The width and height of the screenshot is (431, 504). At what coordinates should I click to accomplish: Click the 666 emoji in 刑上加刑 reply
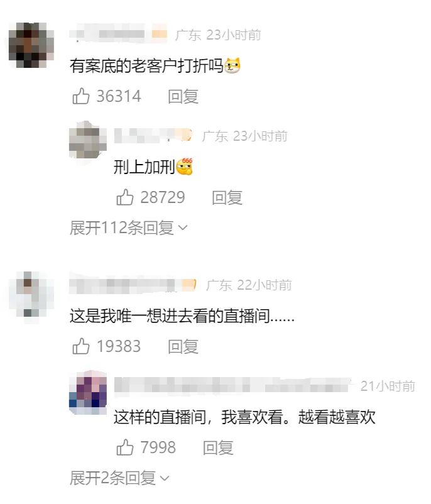[185, 167]
